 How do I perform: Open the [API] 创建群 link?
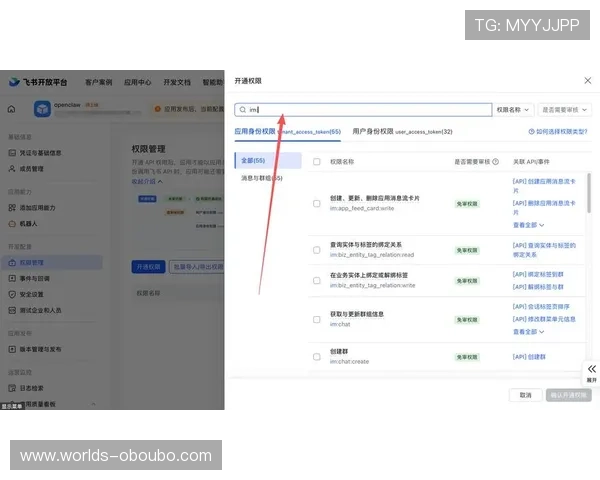tap(529, 357)
